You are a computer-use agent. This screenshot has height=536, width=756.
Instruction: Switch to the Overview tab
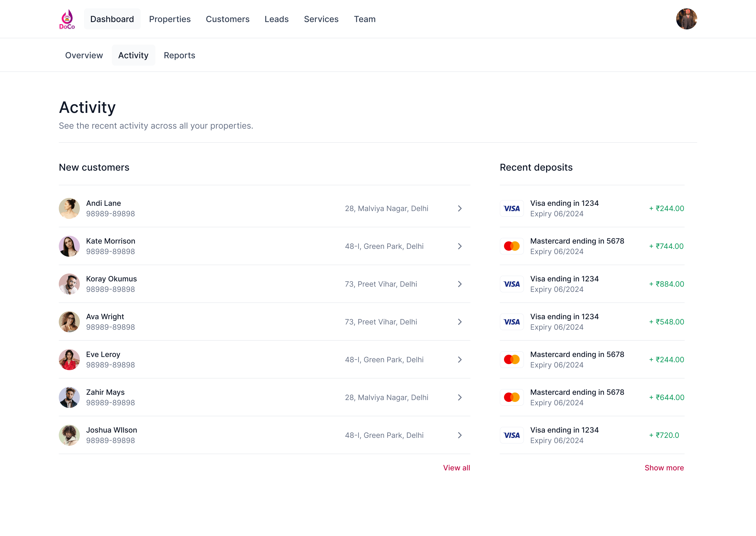tap(84, 55)
